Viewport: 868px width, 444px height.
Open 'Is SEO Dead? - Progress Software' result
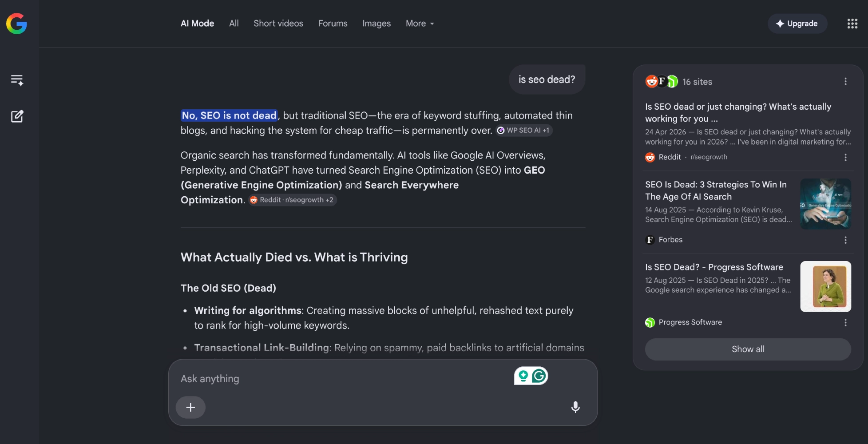(x=714, y=267)
